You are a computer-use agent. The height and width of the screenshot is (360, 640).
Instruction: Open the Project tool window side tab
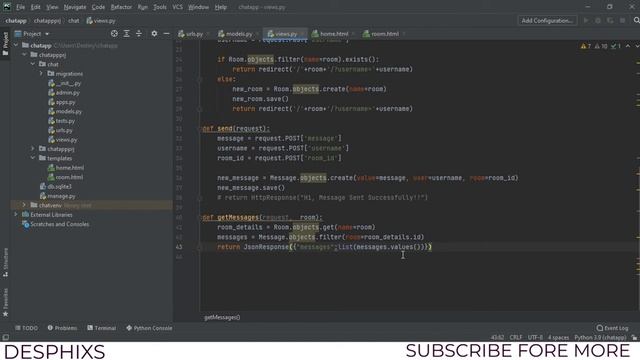(5, 44)
